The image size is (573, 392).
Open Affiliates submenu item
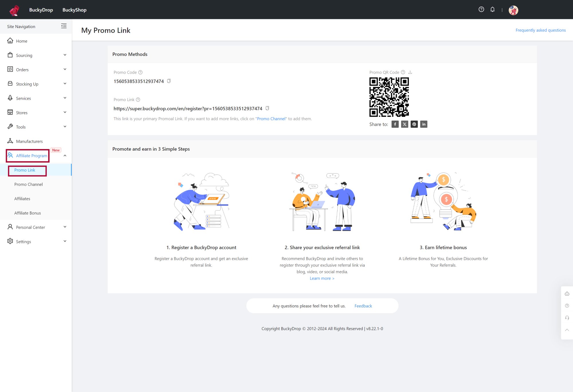click(22, 199)
